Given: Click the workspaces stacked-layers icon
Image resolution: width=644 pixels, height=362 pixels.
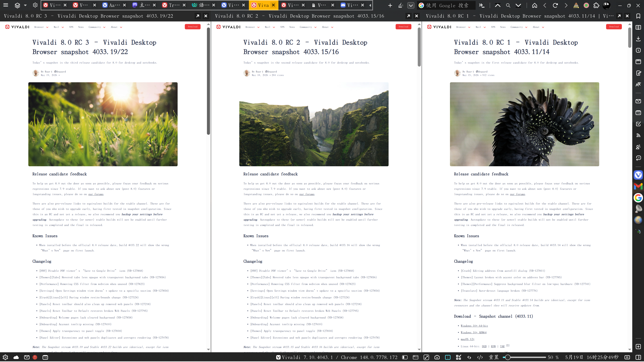Looking at the screenshot, I should pos(17,5).
